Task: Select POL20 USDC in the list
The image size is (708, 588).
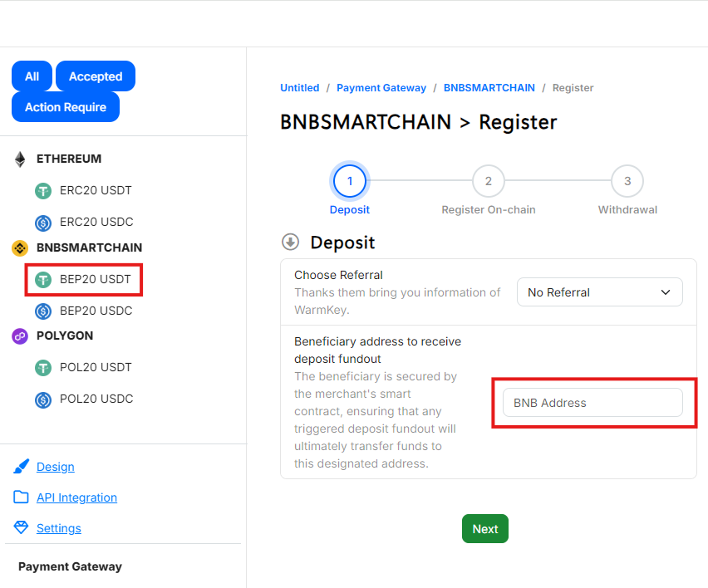Action: pos(96,399)
